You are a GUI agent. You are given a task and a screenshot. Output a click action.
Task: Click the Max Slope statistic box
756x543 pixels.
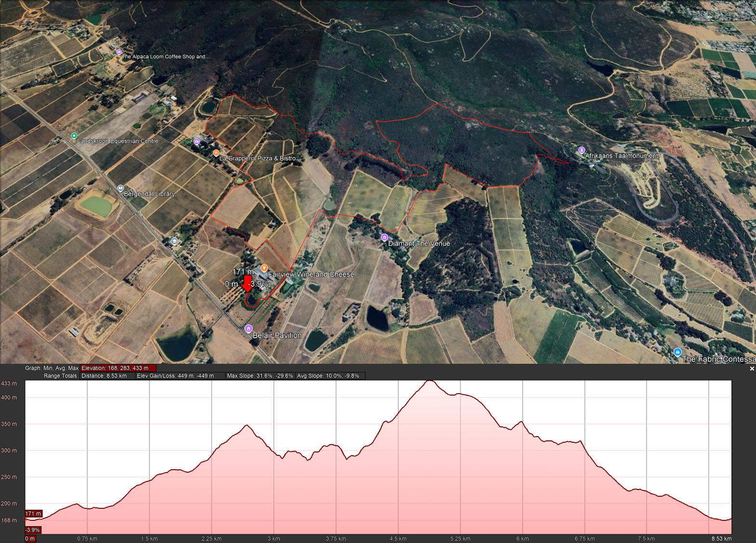tap(260, 376)
